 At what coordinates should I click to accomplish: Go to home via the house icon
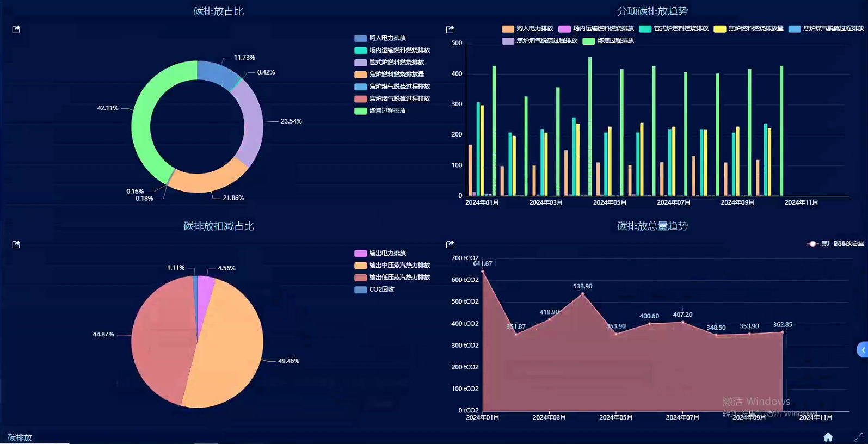pyautogui.click(x=828, y=437)
